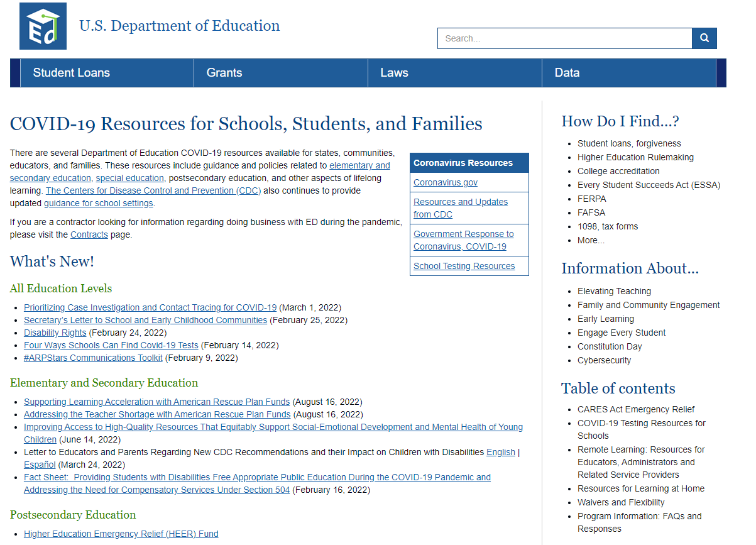Image resolution: width=756 pixels, height=545 pixels.
Task: Open Early Learning information link
Action: (606, 319)
